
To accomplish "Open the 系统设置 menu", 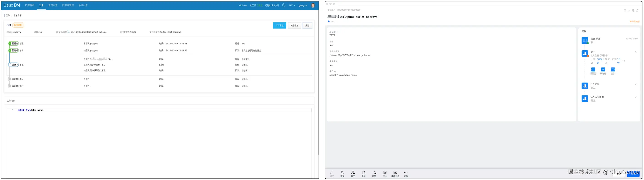I will [83, 5].
